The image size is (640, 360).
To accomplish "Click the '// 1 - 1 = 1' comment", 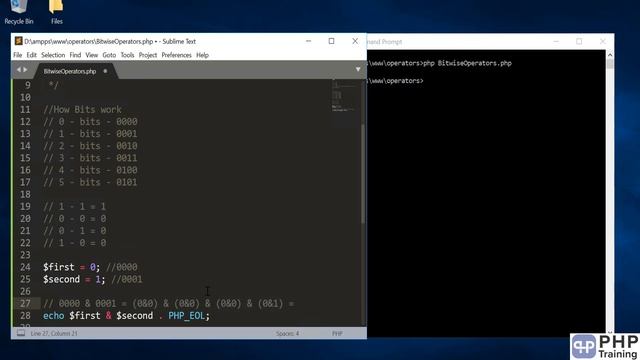I will pos(75,207).
